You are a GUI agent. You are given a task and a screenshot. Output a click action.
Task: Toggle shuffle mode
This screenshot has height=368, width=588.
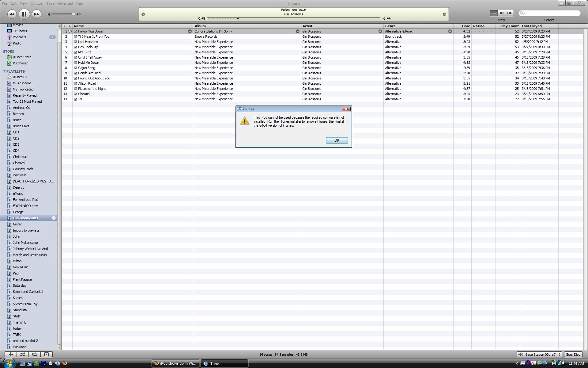point(22,354)
